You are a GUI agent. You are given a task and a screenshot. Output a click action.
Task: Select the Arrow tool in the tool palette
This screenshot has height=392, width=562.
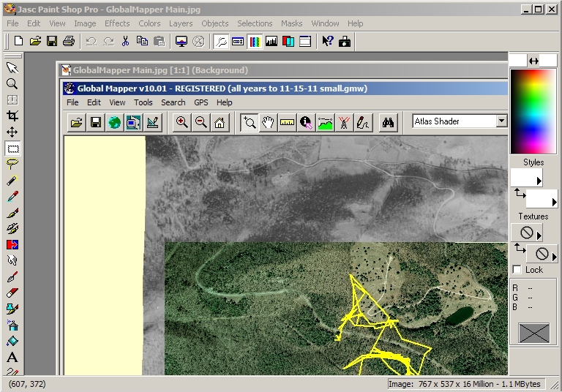(x=12, y=68)
